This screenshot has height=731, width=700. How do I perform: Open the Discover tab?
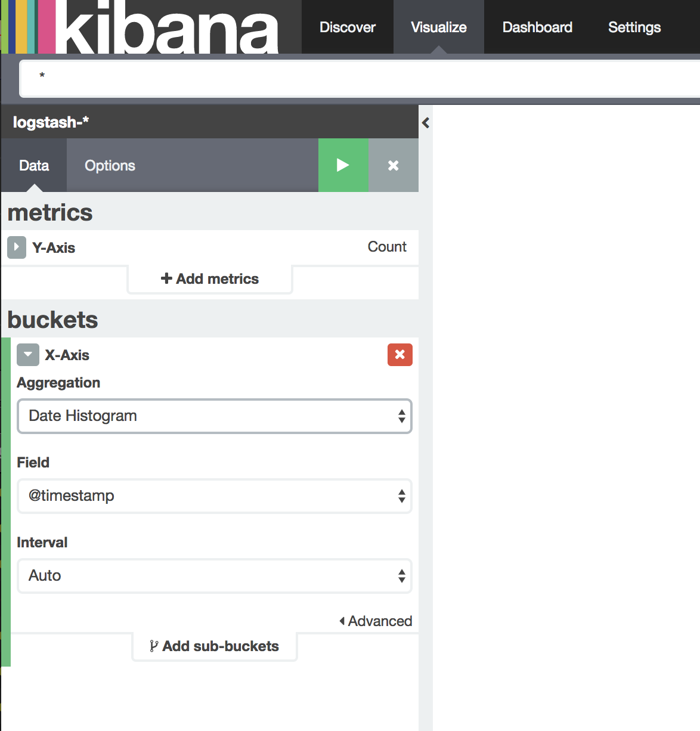point(348,27)
